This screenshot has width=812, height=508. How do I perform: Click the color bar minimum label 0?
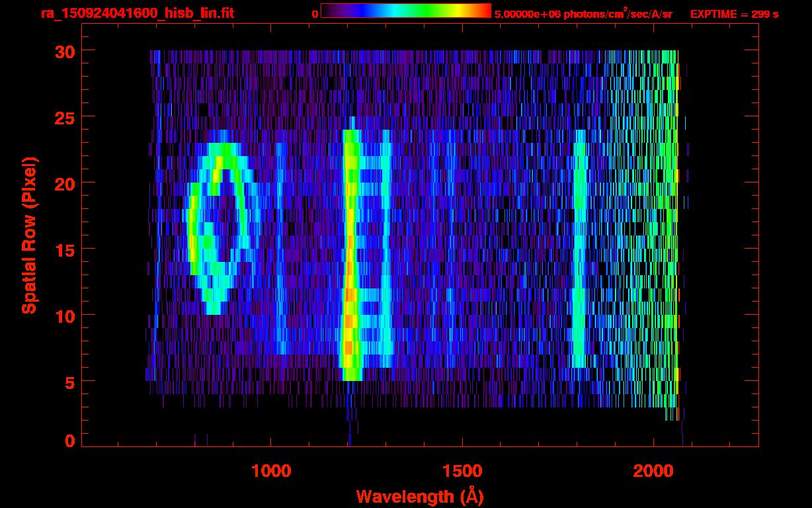315,14
